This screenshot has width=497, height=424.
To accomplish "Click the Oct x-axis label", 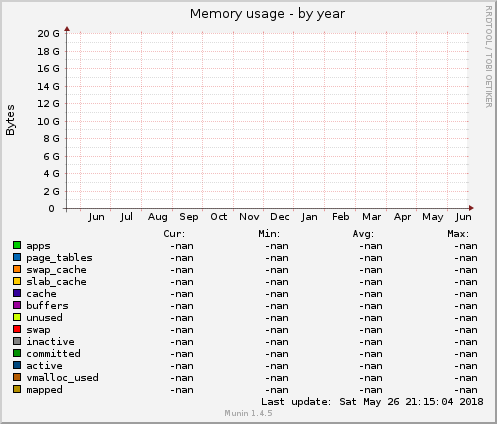I will [x=219, y=217].
